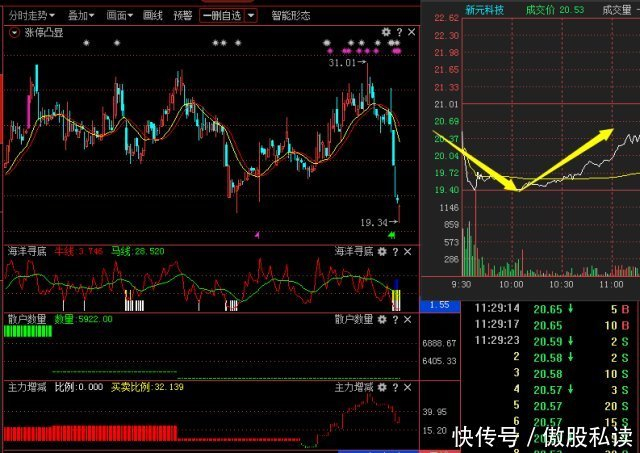The image size is (640, 453).
Task: Select the 11:29:14 trade row
Action: click(x=551, y=309)
